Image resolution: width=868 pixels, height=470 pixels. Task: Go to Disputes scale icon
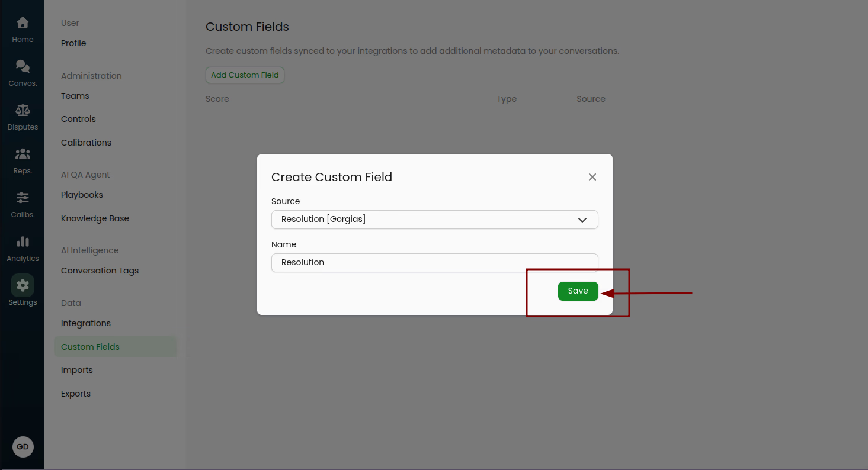pyautogui.click(x=23, y=111)
